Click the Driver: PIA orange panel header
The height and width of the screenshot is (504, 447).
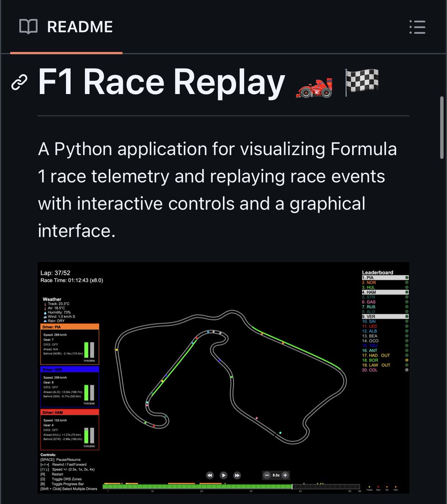[x=70, y=326]
